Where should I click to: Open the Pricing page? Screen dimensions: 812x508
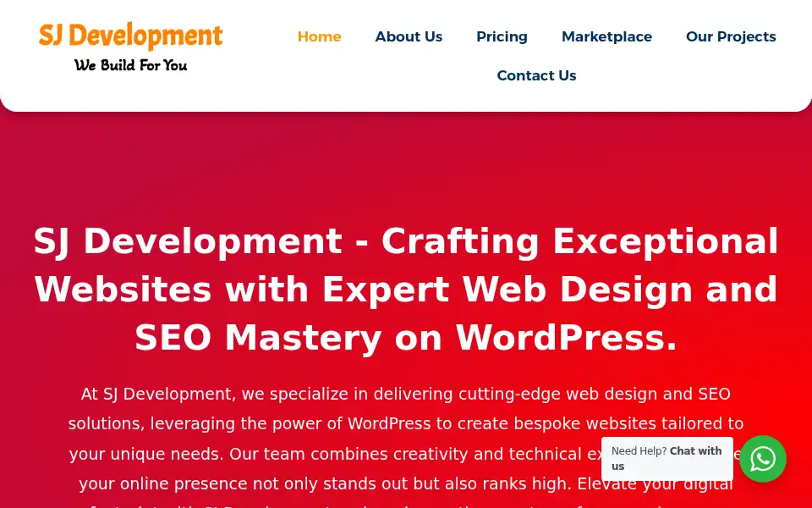[x=502, y=36]
